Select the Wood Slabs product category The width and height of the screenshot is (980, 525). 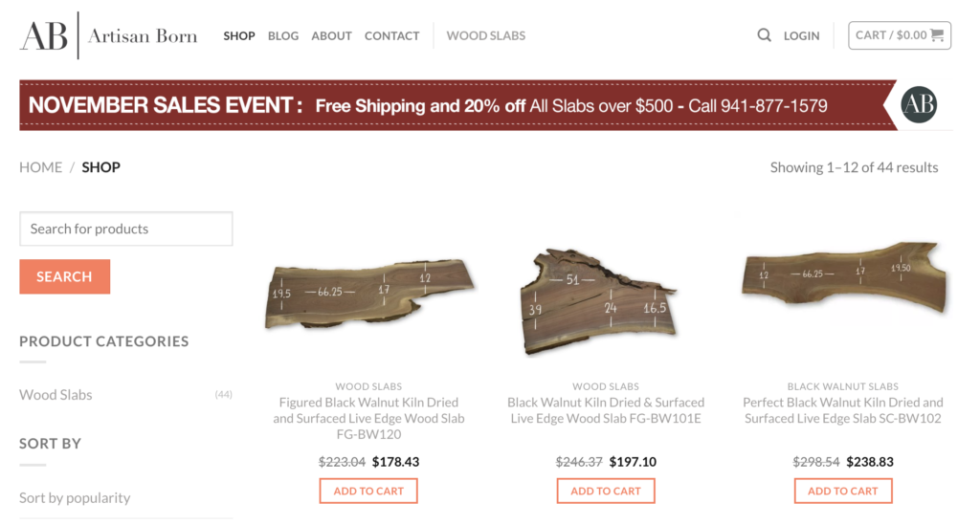56,395
